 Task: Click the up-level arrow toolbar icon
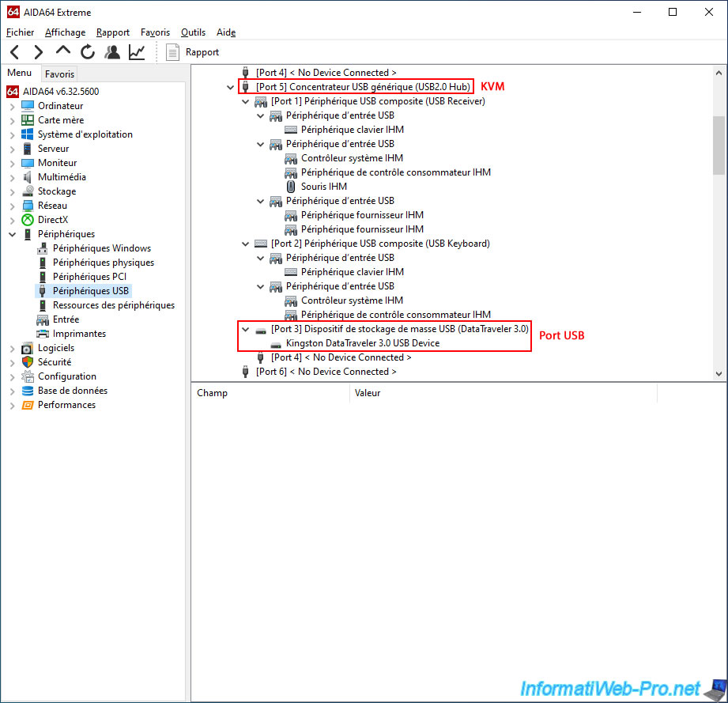(x=63, y=52)
